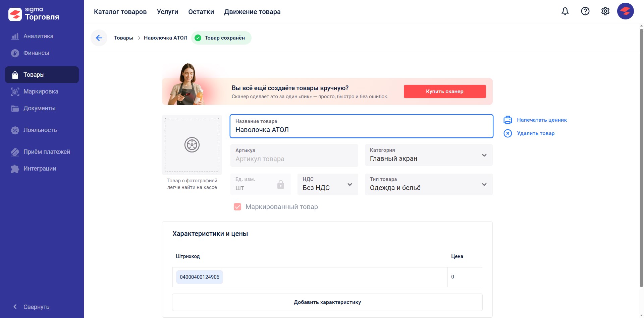
Task: Click the Аналитика chart icon
Action: 15,36
